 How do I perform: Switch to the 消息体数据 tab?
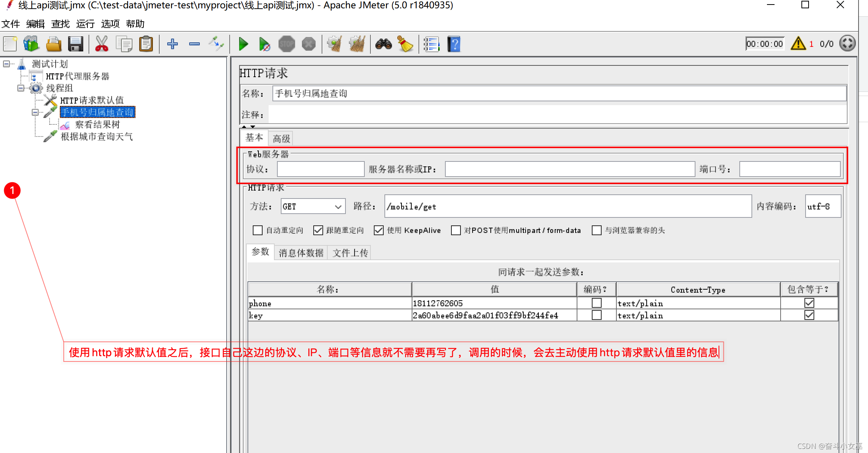[x=301, y=253]
